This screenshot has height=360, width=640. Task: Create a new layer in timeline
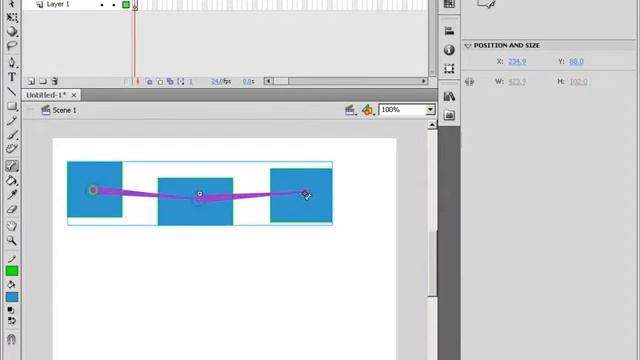pos(31,82)
